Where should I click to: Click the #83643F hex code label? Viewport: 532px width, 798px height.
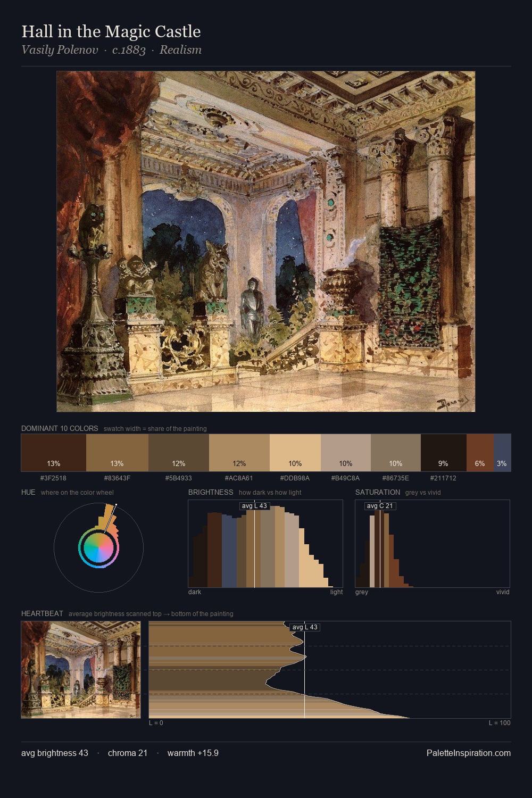pos(117,478)
